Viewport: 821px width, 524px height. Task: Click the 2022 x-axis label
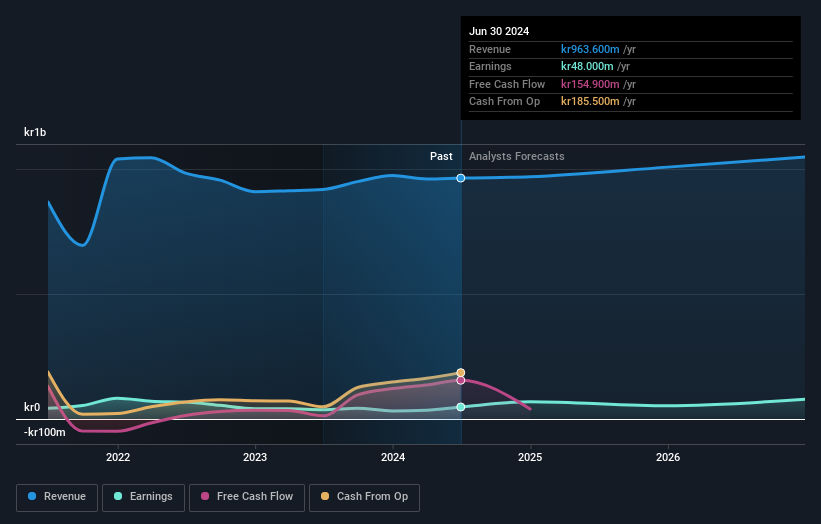coord(118,457)
